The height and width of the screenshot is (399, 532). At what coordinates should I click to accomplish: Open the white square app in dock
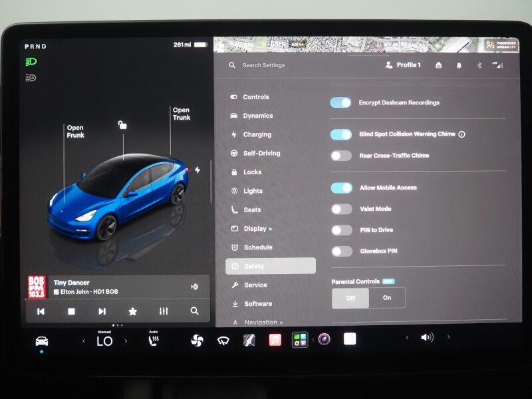tap(350, 338)
